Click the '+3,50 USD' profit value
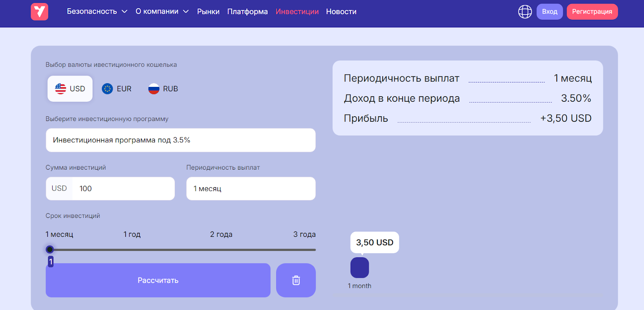This screenshot has width=644, height=310. tap(566, 118)
